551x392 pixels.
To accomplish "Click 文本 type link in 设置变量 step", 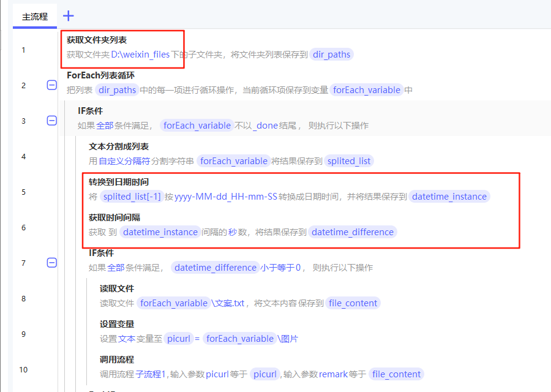I will 126,339.
